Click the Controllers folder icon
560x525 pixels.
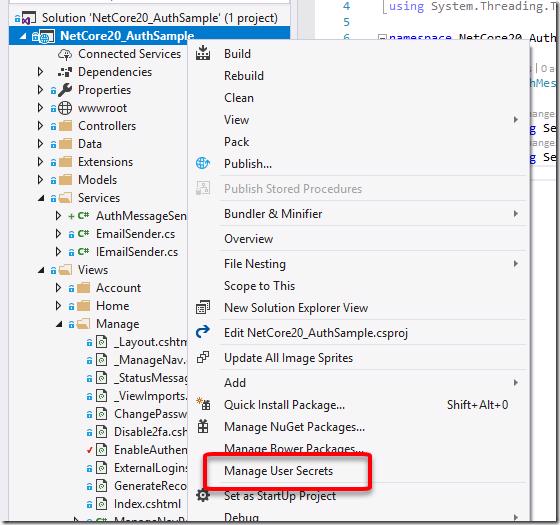pyautogui.click(x=65, y=126)
